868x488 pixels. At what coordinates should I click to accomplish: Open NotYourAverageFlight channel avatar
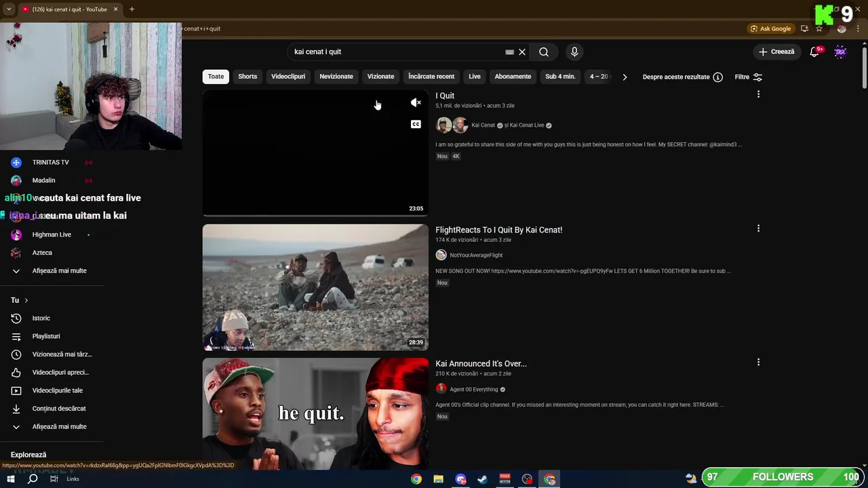pos(441,255)
